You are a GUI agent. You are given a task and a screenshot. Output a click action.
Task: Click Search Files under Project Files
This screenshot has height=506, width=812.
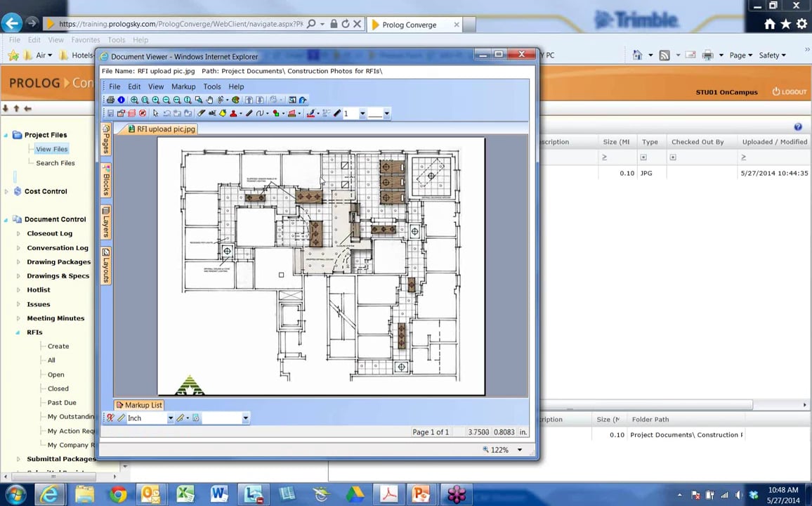[x=55, y=163]
